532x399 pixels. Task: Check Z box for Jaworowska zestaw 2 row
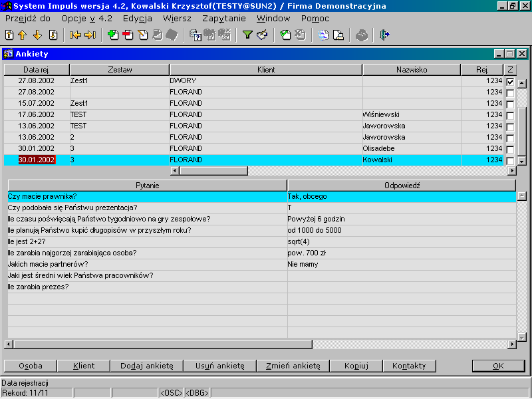pyautogui.click(x=510, y=138)
